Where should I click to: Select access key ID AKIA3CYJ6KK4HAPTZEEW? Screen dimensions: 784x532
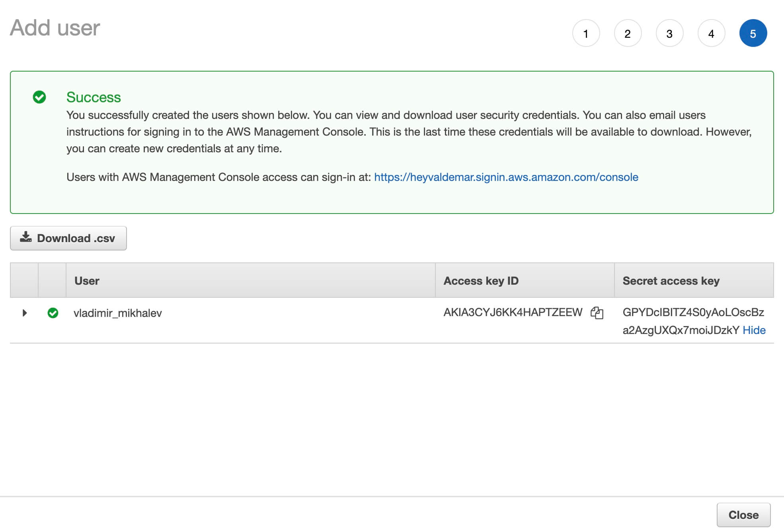click(513, 312)
